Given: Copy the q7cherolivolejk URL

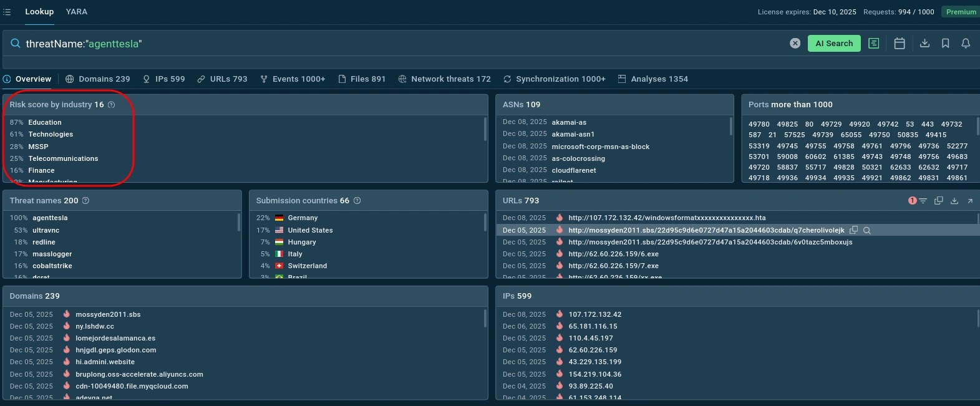Looking at the screenshot, I should [854, 230].
